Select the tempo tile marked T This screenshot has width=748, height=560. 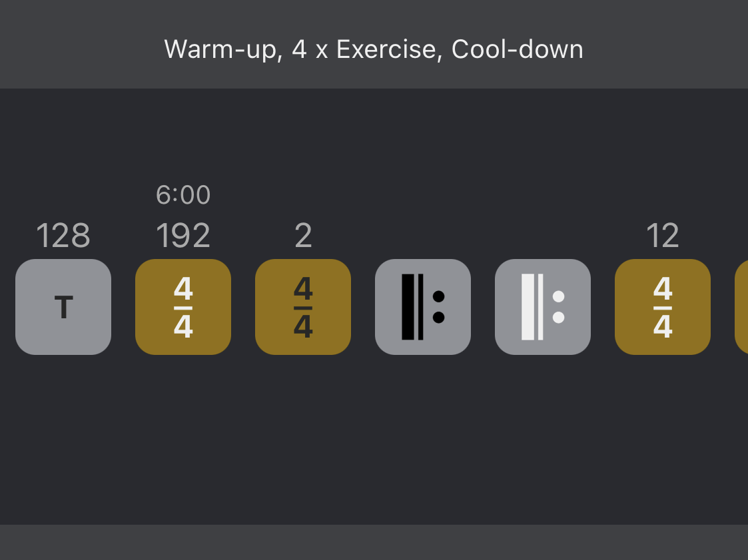[63, 307]
